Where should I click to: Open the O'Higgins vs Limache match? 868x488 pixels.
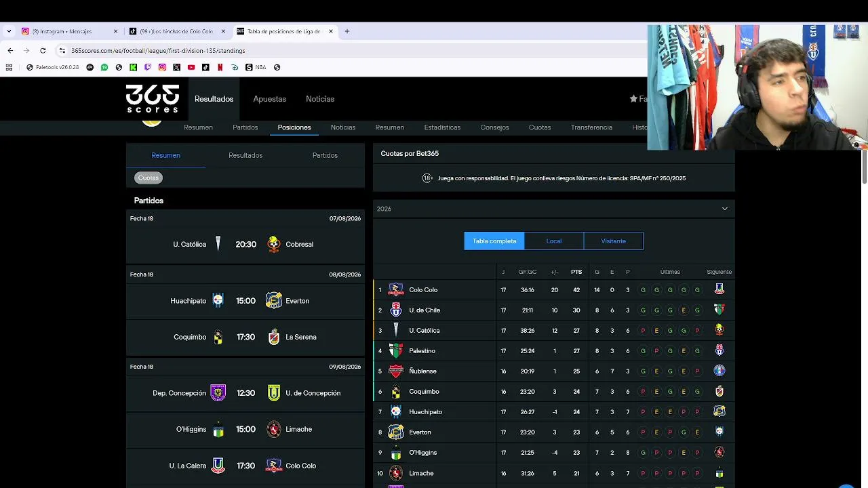(245, 429)
